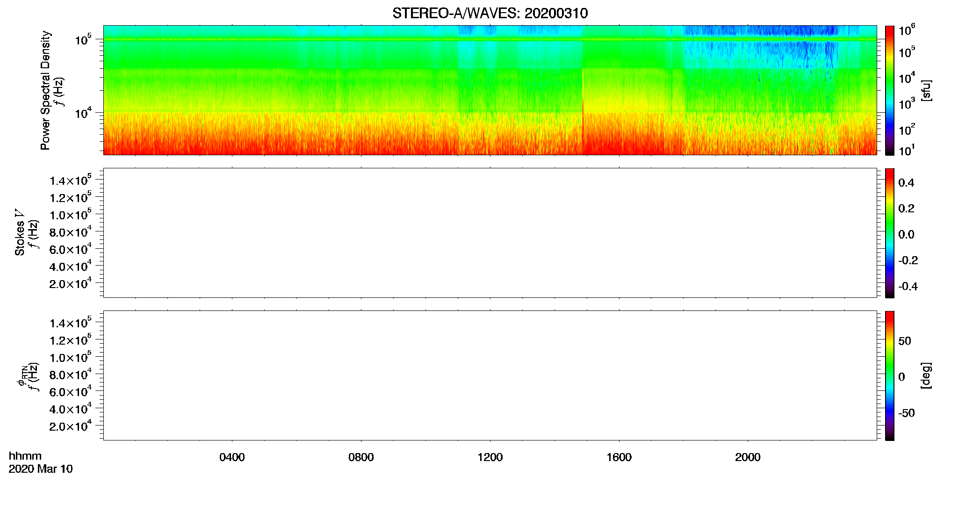The width and height of the screenshot is (980, 505).
Task: Click the 10⁵ label on sfu color bar
Action: 907,52
